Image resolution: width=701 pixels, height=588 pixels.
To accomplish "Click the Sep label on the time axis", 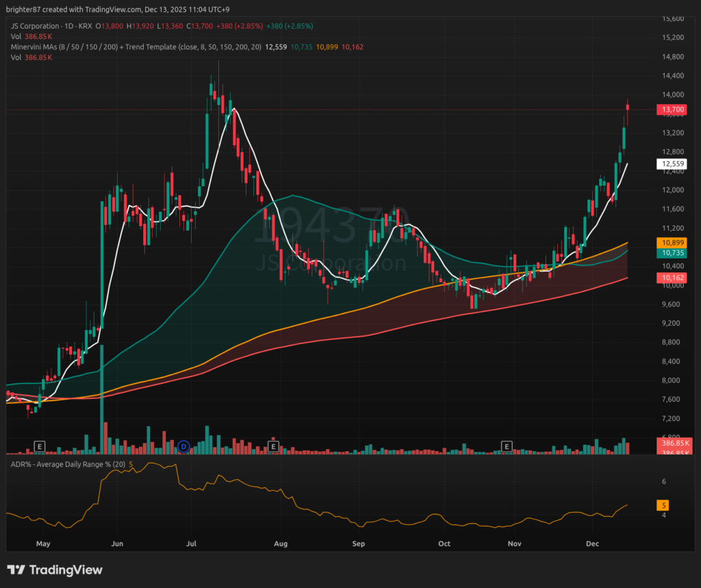I will [x=359, y=544].
